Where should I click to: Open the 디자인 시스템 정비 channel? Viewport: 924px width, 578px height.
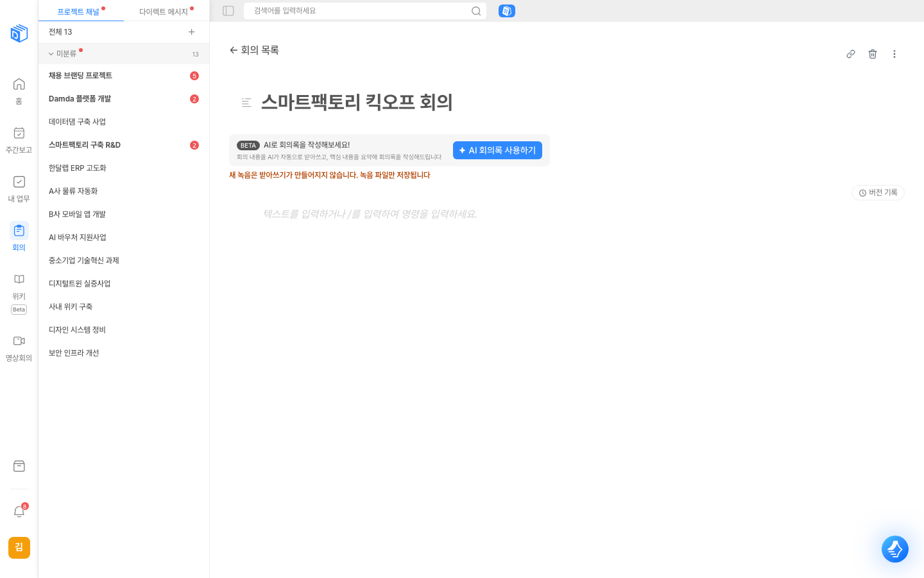tap(124, 330)
